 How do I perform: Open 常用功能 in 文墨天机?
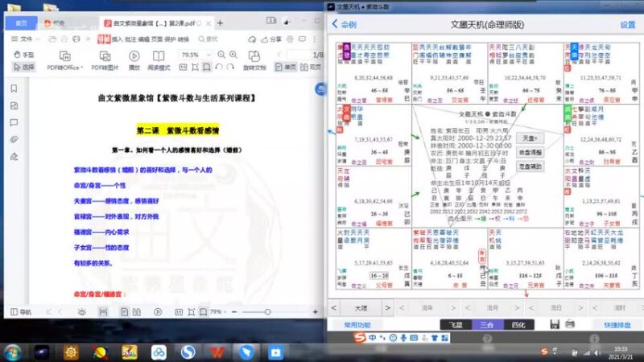point(357,325)
